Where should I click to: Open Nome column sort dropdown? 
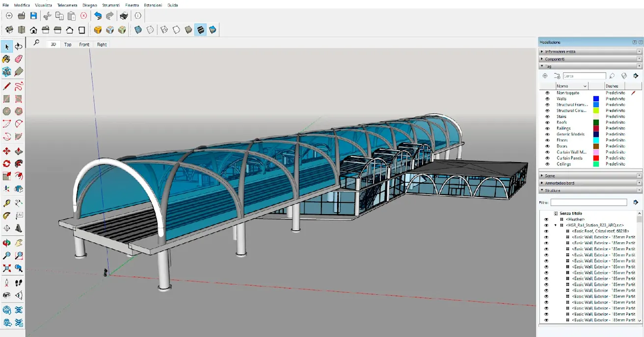click(x=584, y=86)
